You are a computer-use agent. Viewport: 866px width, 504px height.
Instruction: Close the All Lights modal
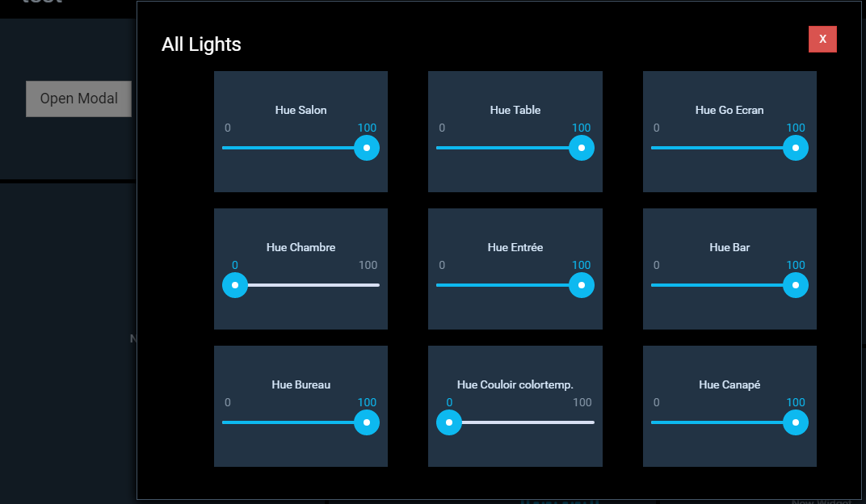coord(822,39)
